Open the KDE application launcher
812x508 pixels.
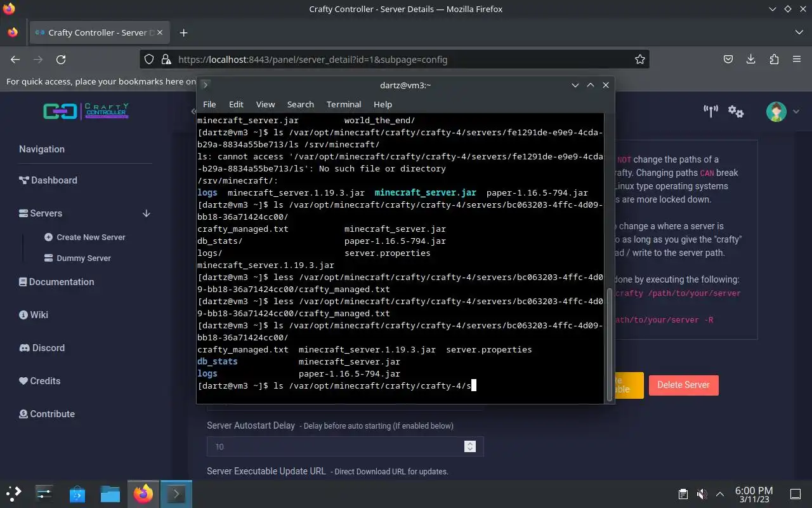[x=14, y=493]
